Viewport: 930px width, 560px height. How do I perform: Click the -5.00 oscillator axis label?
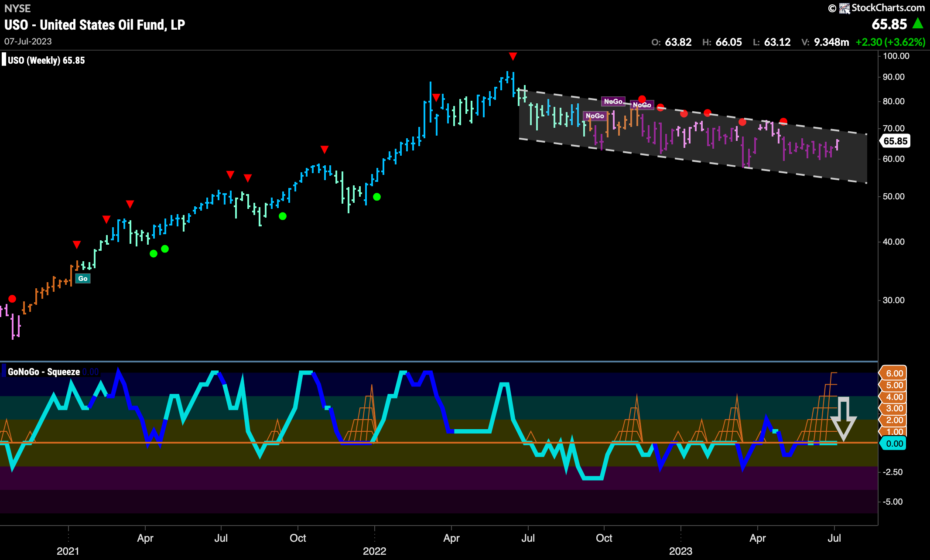(892, 502)
